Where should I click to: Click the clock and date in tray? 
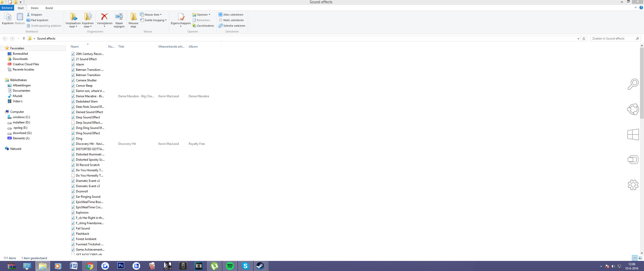[x=632, y=266]
